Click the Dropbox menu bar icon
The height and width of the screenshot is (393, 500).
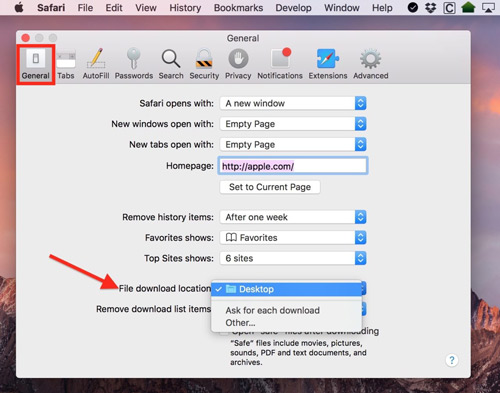coord(431,8)
